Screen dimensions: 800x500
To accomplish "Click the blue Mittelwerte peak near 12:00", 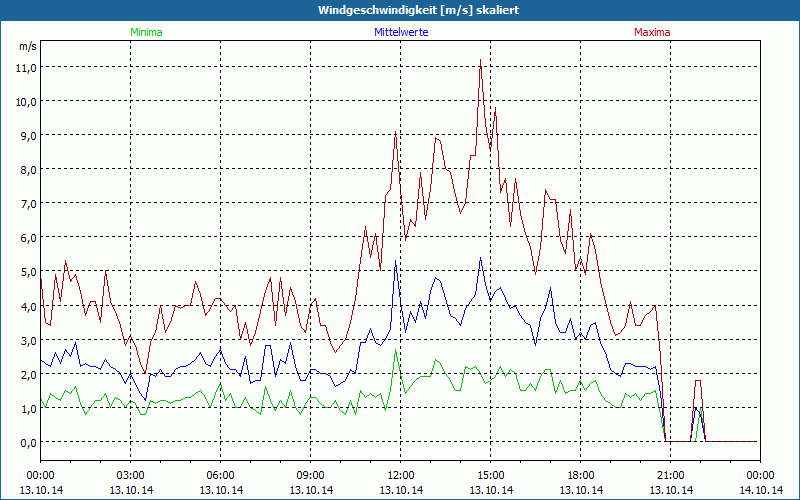I will click(x=395, y=261).
